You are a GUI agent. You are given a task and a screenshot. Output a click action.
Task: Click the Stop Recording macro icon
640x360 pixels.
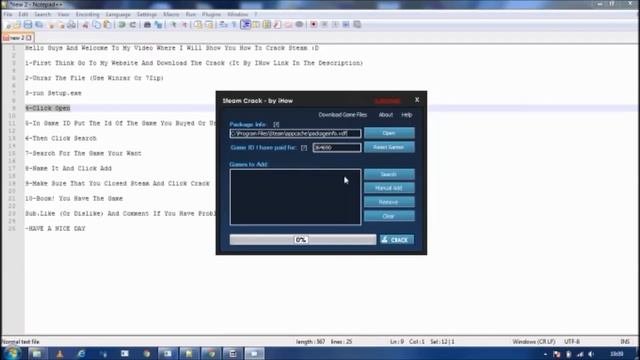[324, 25]
